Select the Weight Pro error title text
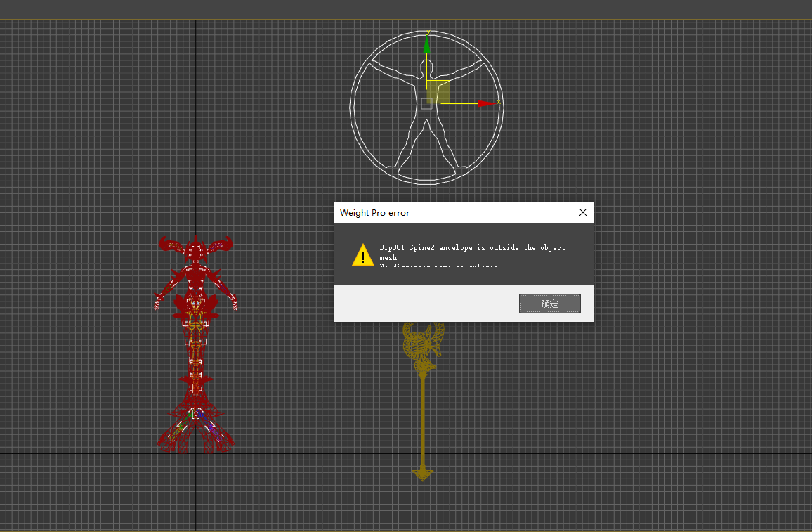Image resolution: width=812 pixels, height=532 pixels. (374, 213)
